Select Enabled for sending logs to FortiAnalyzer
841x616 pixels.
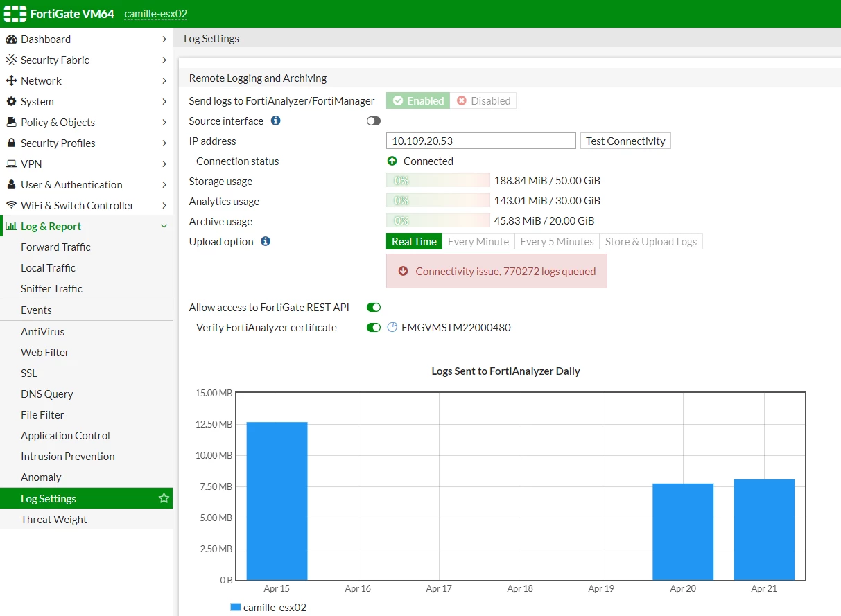point(418,101)
